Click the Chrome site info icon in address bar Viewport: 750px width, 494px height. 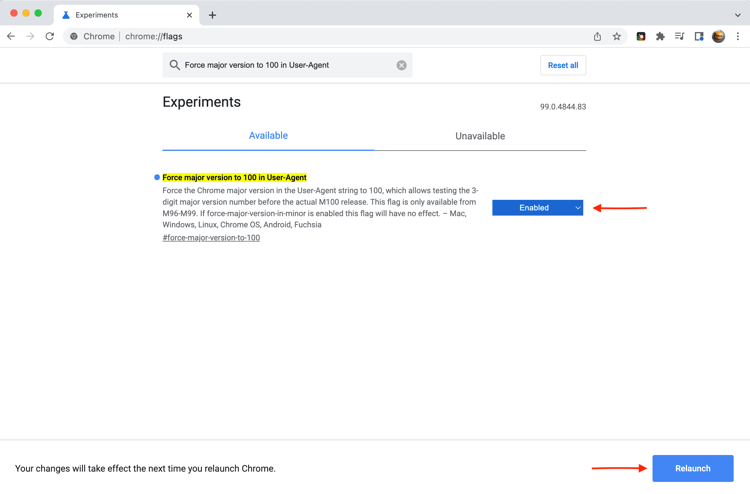pos(74,36)
